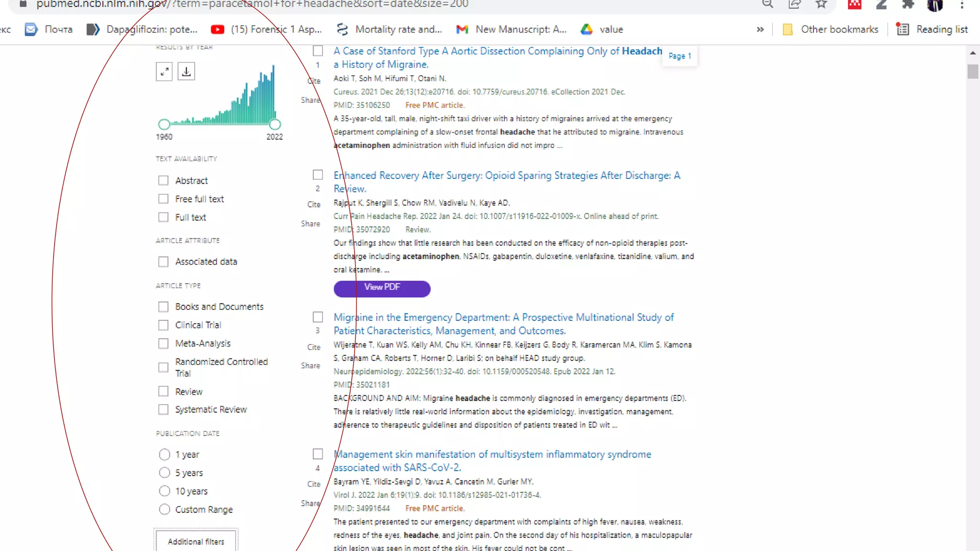
Task: Show more bookmarks with the double chevron
Action: click(x=760, y=30)
